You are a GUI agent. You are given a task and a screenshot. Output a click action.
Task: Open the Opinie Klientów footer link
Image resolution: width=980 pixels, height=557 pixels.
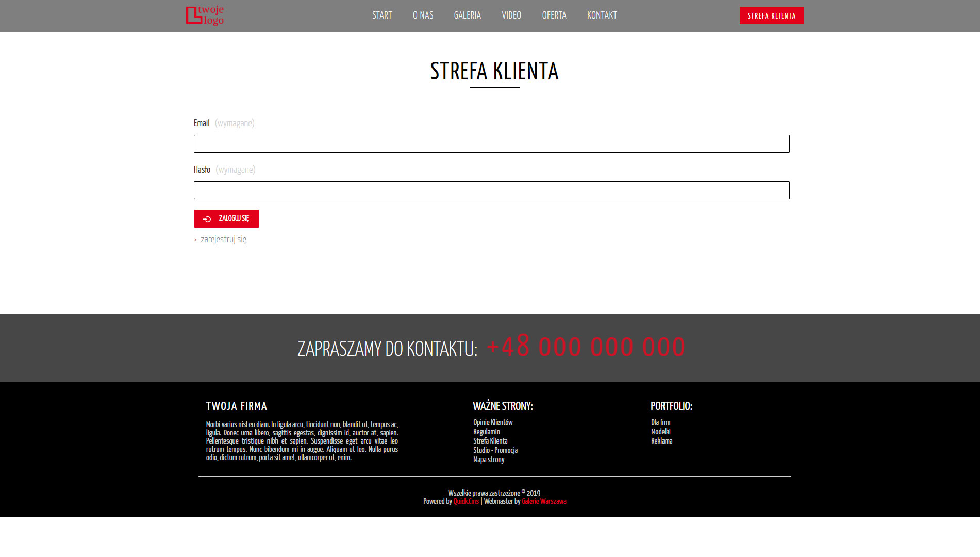(x=493, y=422)
